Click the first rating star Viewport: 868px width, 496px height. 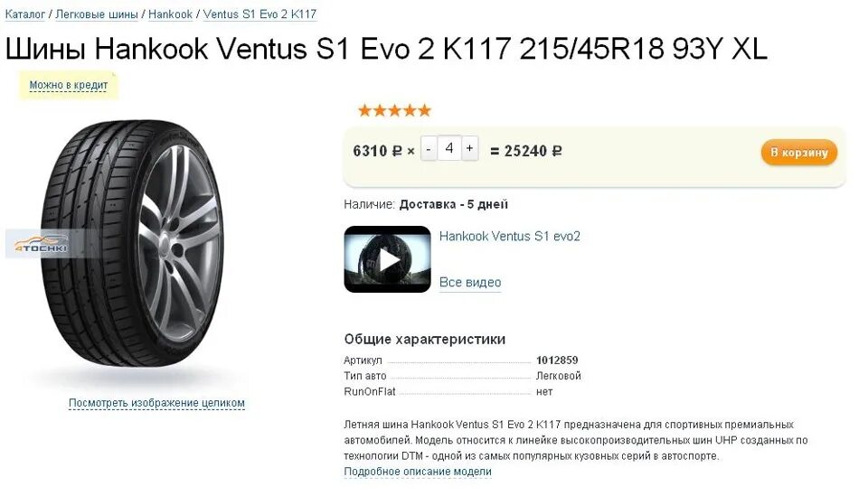coord(364,110)
